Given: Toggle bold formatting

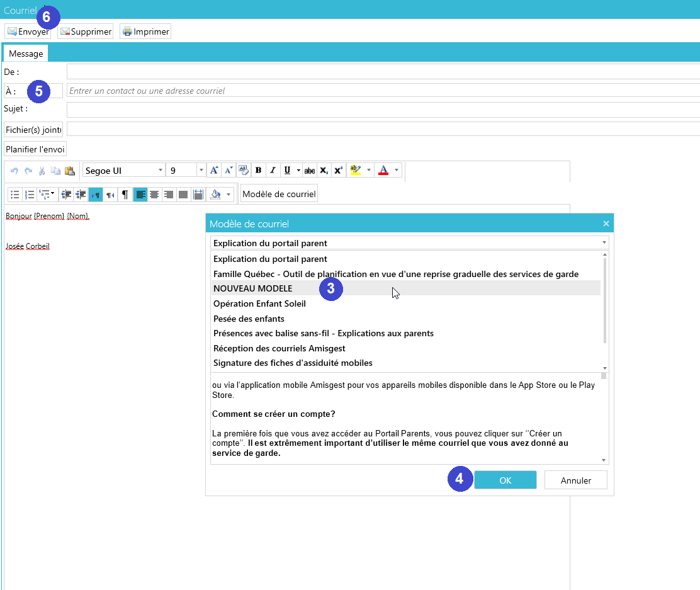Looking at the screenshot, I should [x=258, y=170].
